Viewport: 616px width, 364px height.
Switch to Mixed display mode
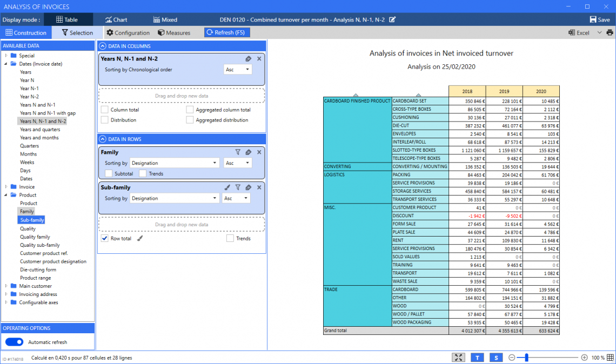pos(165,19)
